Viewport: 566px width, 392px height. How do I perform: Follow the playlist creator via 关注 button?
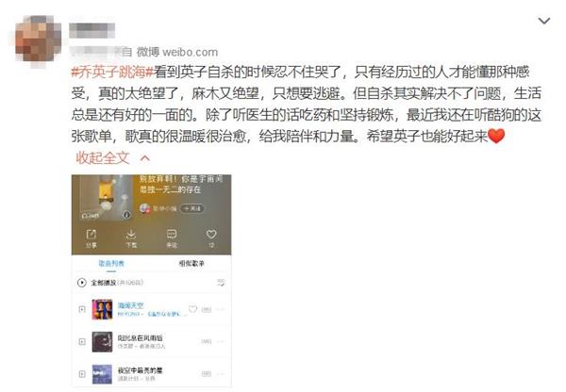[192, 208]
